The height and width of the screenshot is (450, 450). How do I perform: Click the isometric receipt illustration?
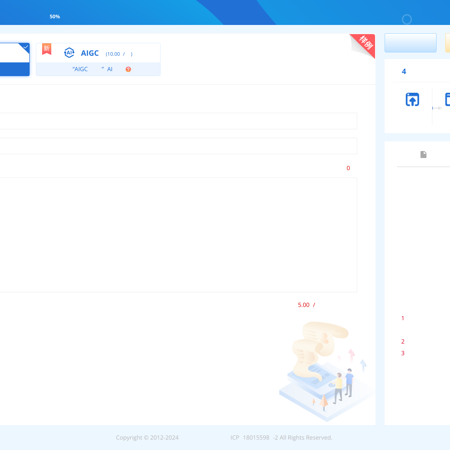(325, 371)
